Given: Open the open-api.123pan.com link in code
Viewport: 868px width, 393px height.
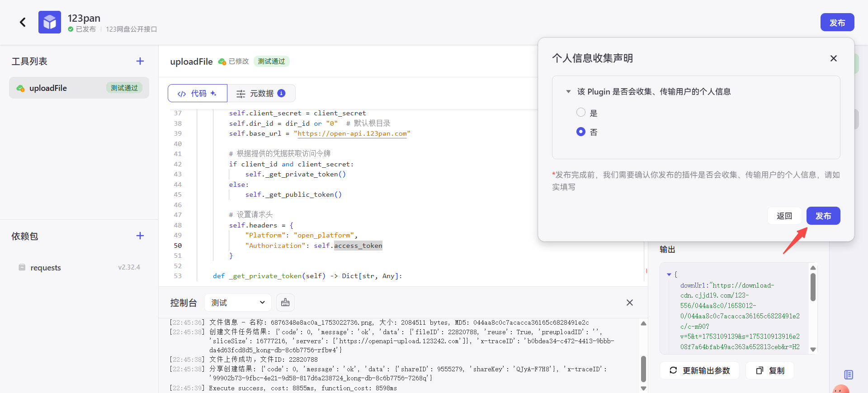Looking at the screenshot, I should point(352,133).
